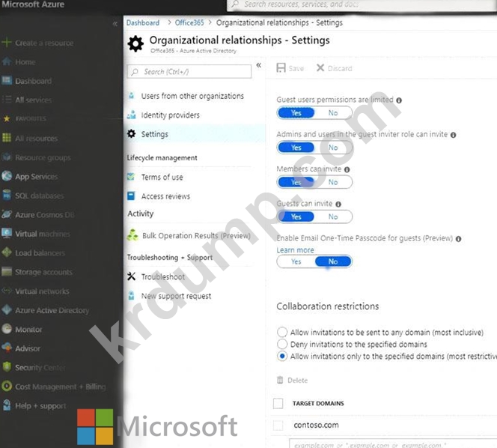Check the contoso.com domain checkbox
The height and width of the screenshot is (448, 497).
(x=278, y=425)
